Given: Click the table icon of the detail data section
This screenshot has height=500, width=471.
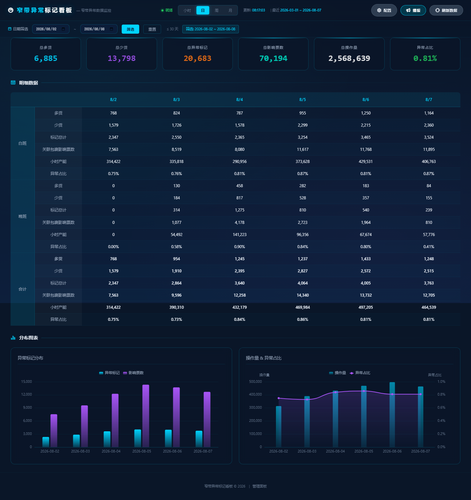Looking at the screenshot, I should 13,83.
